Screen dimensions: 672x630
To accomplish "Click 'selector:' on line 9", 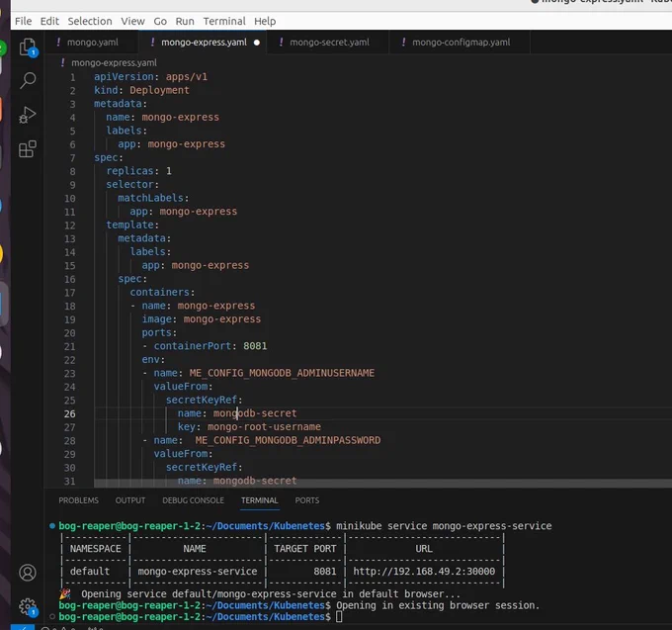I will pos(132,184).
